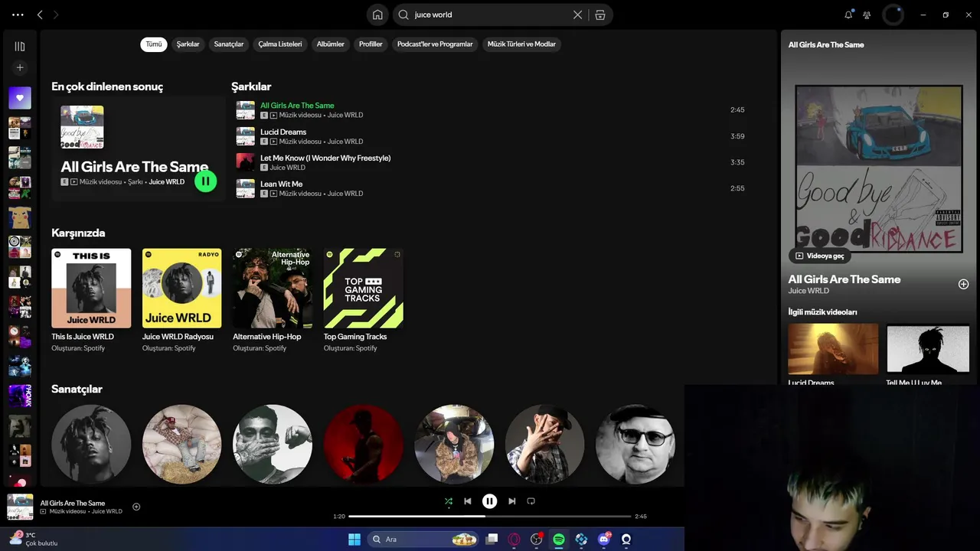980x551 pixels.
Task: Switch to the Şarkılar filter
Action: coord(188,44)
